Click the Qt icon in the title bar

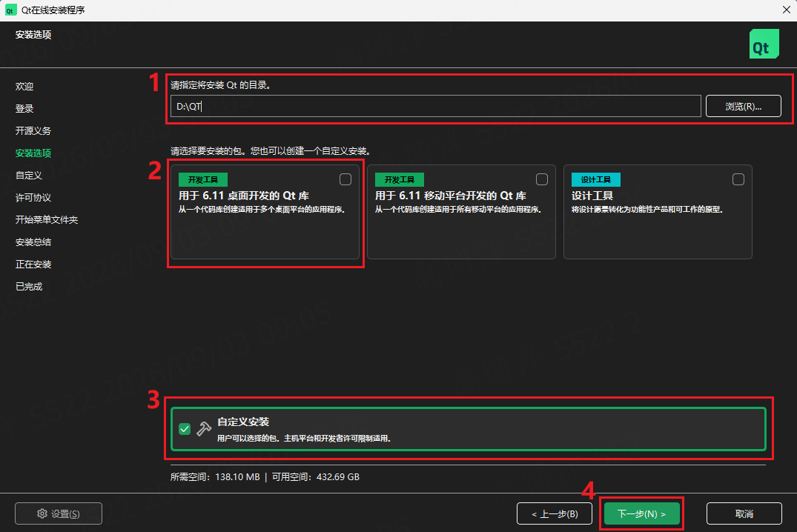click(x=10, y=10)
